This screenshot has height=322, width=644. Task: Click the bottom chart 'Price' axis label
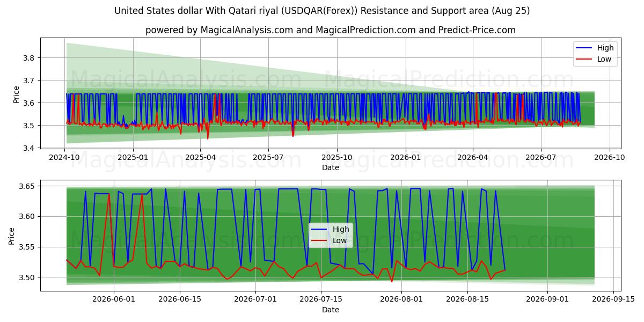click(12, 236)
